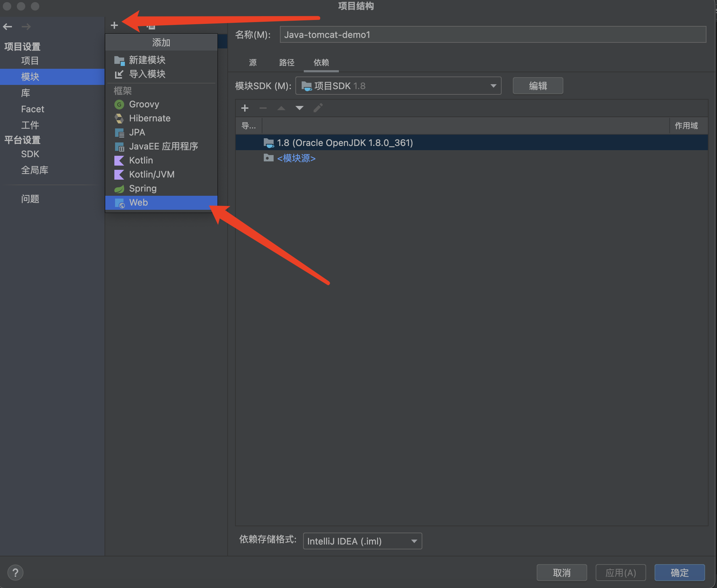Open the 依赖存储格式 IntelliJ IDEA dropdown
The image size is (717, 588).
[x=362, y=541]
